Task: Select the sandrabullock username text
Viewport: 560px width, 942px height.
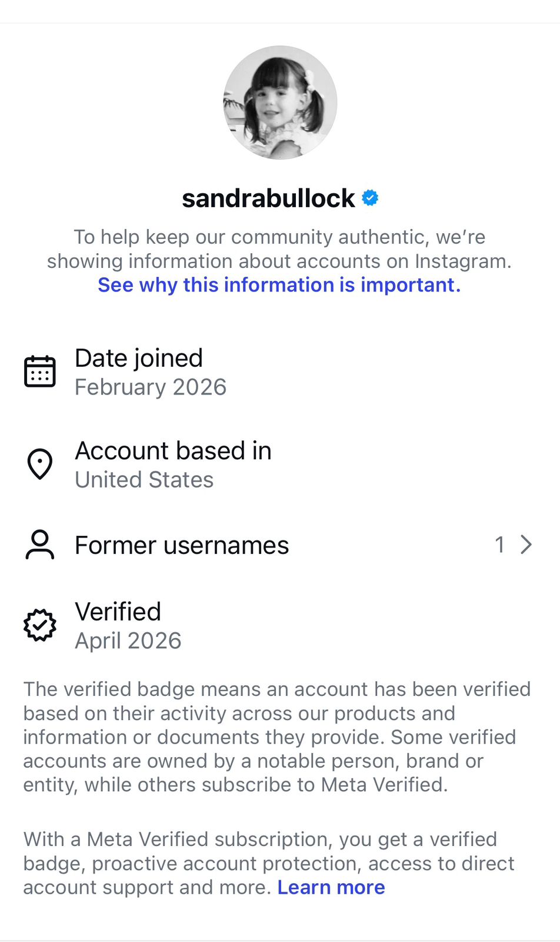Action: (268, 199)
